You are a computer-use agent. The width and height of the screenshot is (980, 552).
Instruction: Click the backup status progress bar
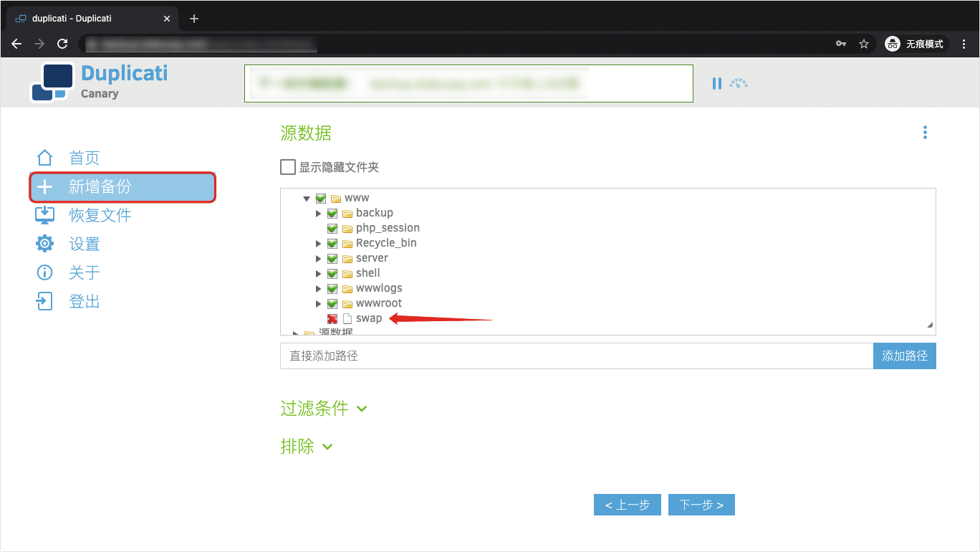pos(469,84)
